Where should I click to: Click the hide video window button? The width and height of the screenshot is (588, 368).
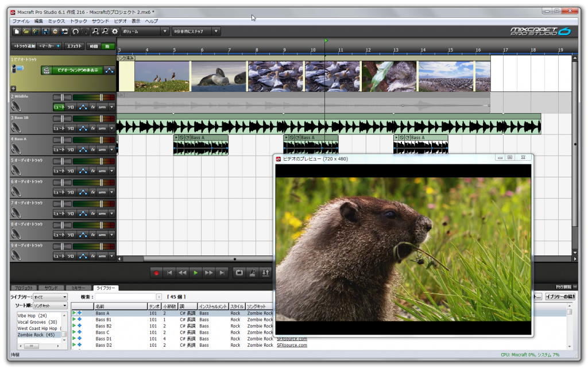pos(78,70)
